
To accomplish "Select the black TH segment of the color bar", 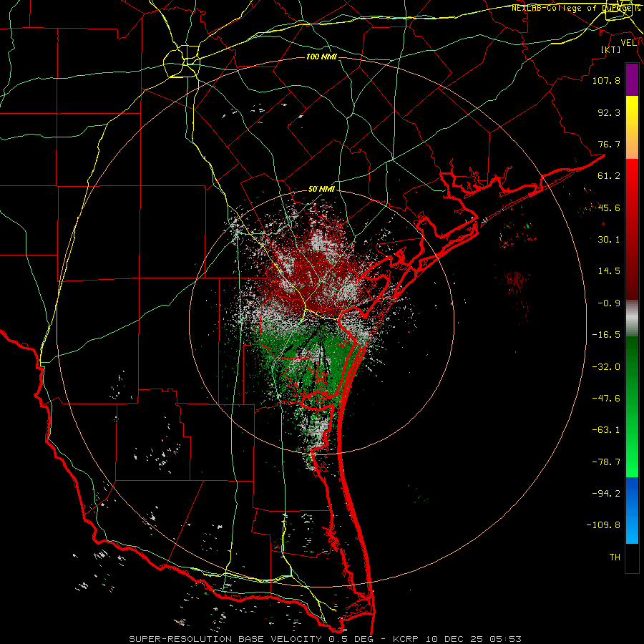I will click(x=632, y=557).
